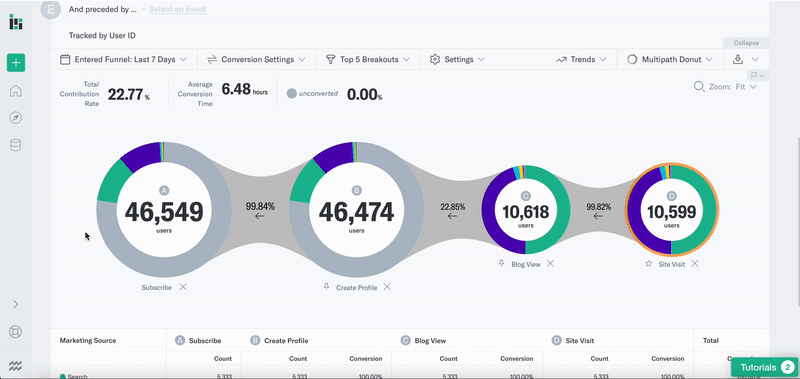800x379 pixels.
Task: Expand the export options chevron
Action: click(756, 60)
